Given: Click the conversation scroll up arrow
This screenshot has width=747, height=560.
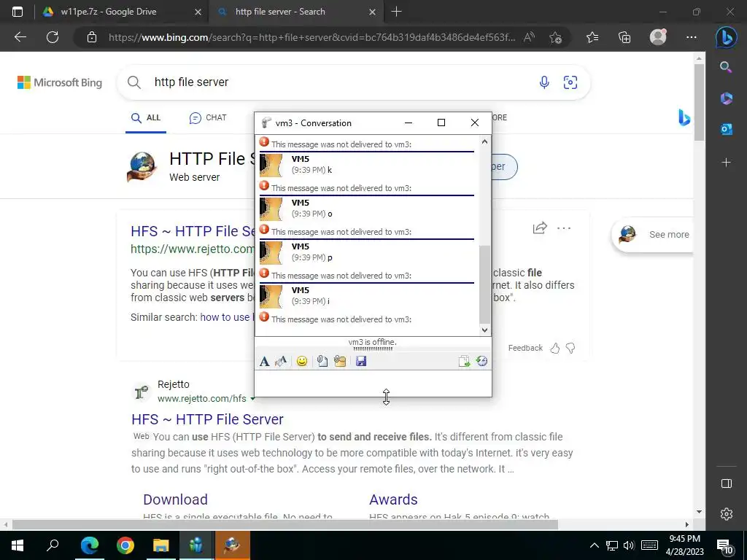Looking at the screenshot, I should (484, 141).
